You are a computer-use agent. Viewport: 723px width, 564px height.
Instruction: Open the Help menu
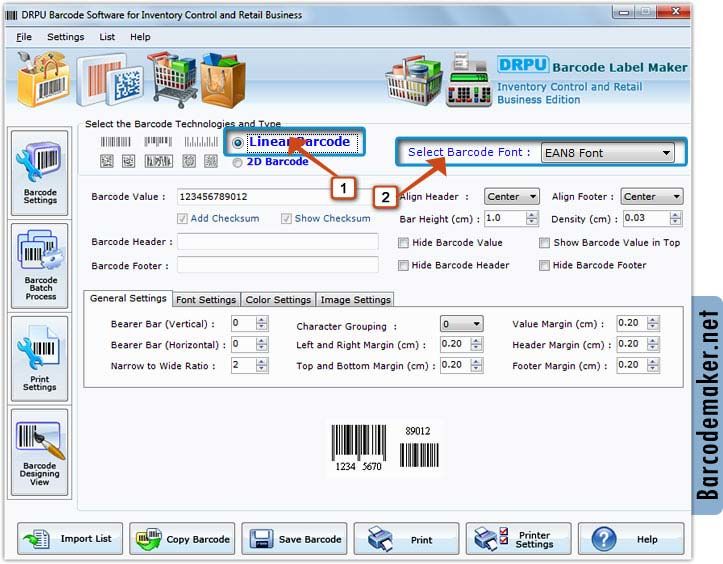140,37
